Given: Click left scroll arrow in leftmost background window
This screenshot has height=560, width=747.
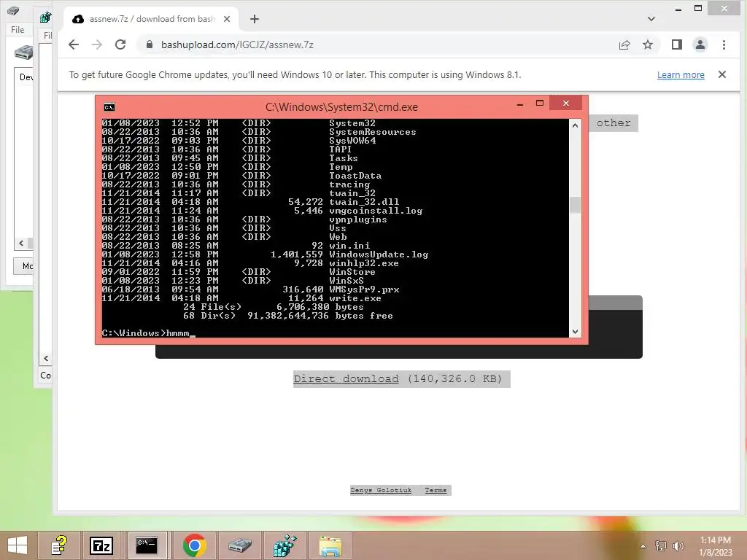Looking at the screenshot, I should coord(21,244).
